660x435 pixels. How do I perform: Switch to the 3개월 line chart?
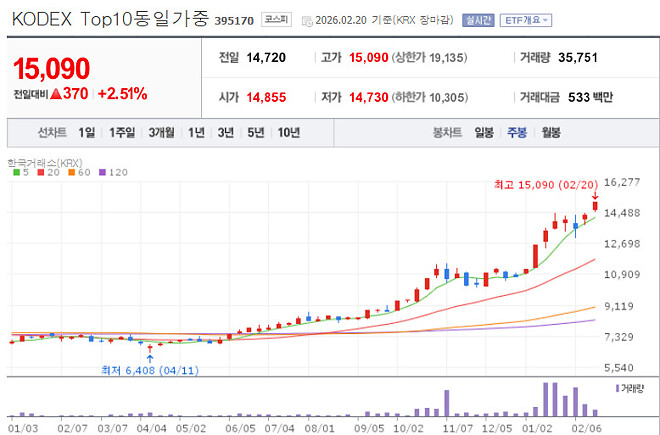pos(161,133)
